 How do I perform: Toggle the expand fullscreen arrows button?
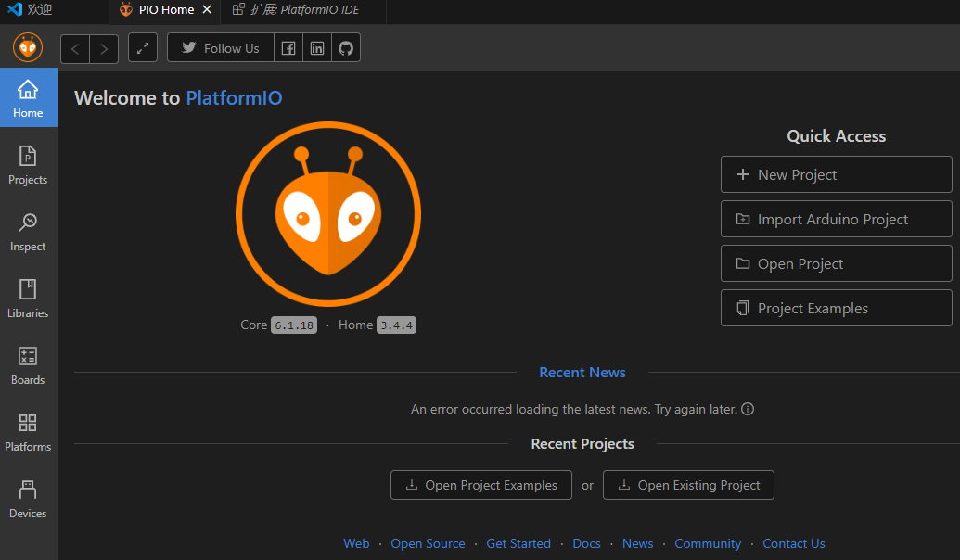143,47
